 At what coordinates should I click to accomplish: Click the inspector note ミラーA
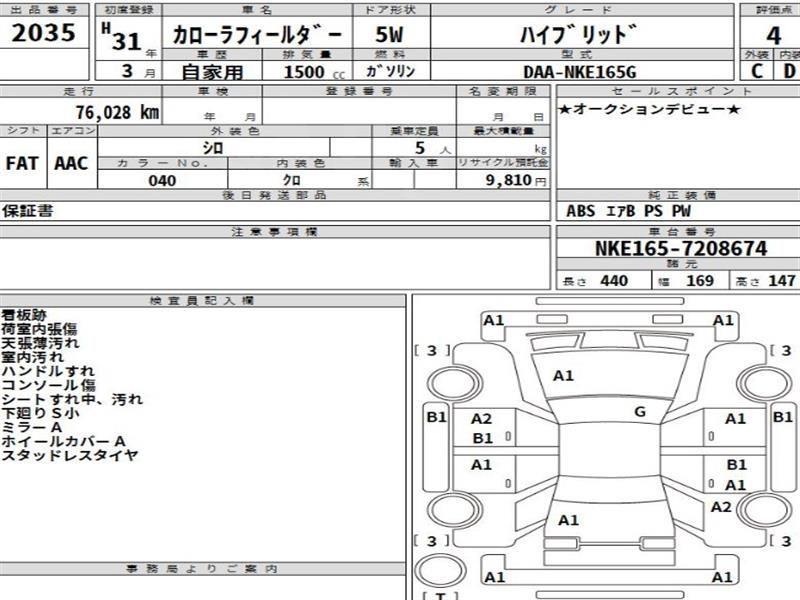coord(32,427)
